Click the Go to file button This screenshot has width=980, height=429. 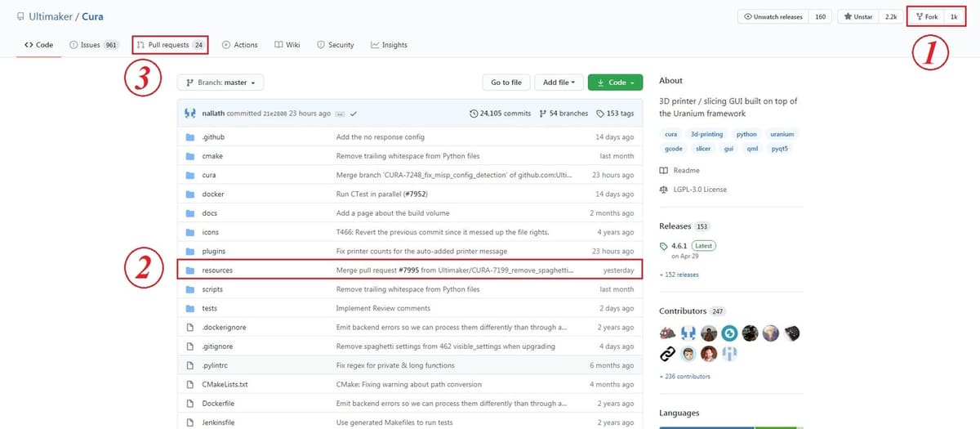coord(506,83)
